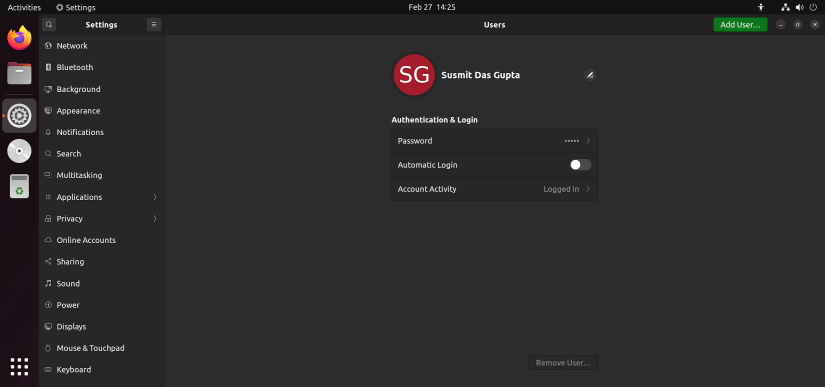Open Password row chevron

pyautogui.click(x=588, y=141)
